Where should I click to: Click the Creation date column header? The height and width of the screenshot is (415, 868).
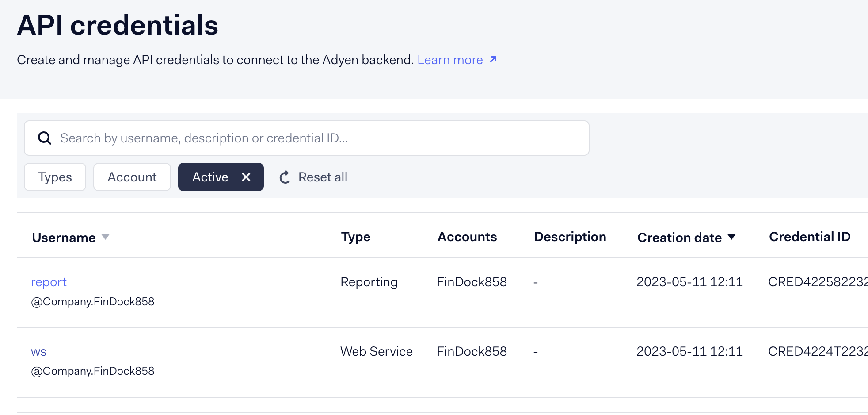[679, 237]
